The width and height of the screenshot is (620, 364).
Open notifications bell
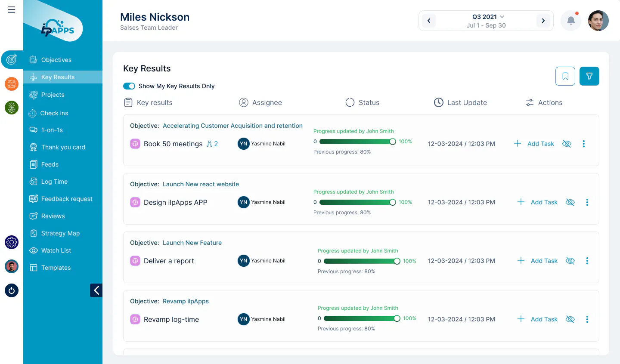(x=571, y=21)
